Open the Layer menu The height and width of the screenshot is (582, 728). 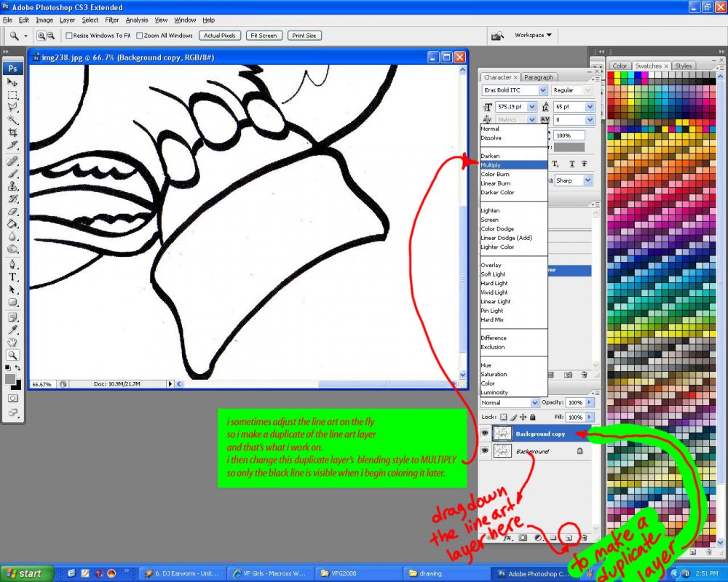67,20
